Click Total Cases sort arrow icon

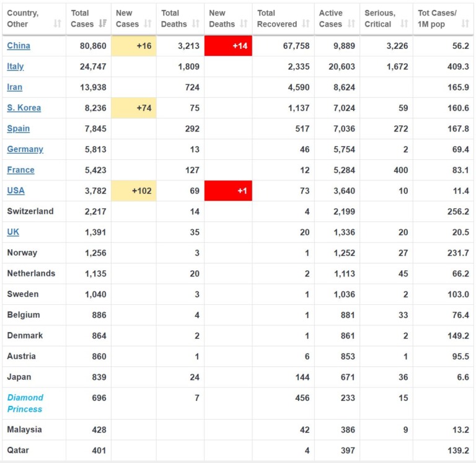coord(103,24)
